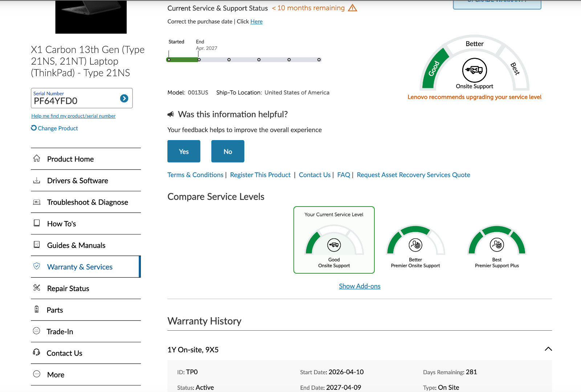Submit serial number with blue arrow icon
Viewport: 581px width, 392px height.
click(x=124, y=98)
